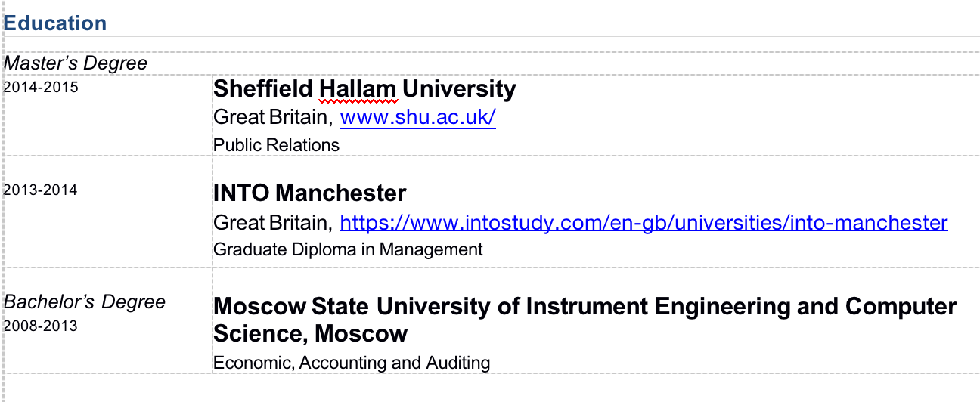Place cursor in the 2008-2013 date
The height and width of the screenshot is (402, 980).
pyautogui.click(x=41, y=326)
